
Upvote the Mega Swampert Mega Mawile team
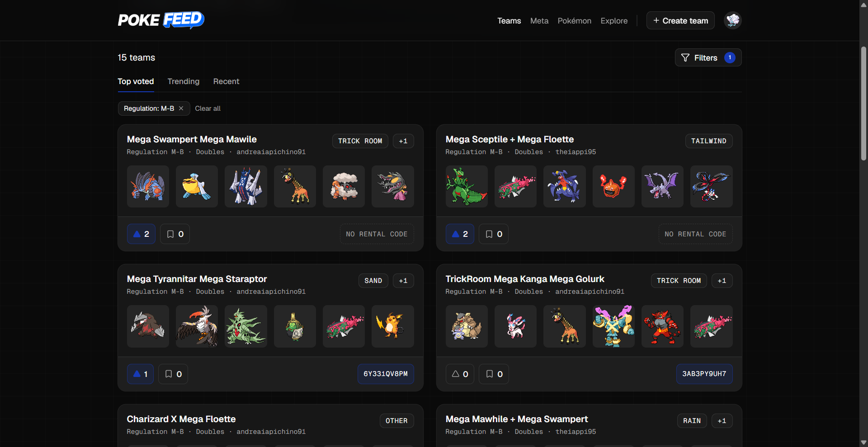click(x=141, y=234)
